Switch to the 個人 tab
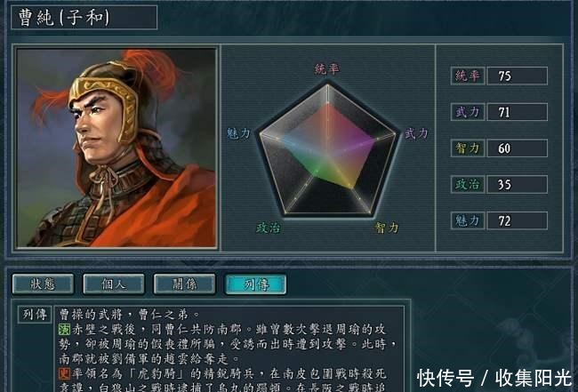Viewport: 578px width, 392px height. coord(114,284)
